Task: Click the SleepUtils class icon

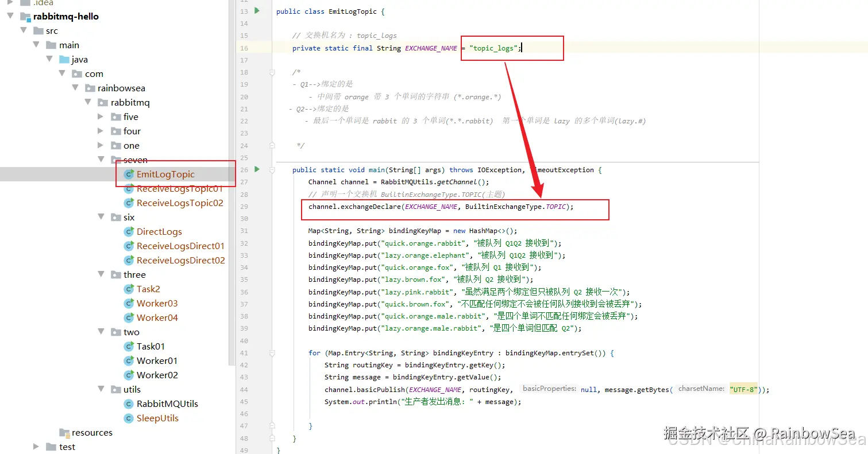Action: pos(129,418)
